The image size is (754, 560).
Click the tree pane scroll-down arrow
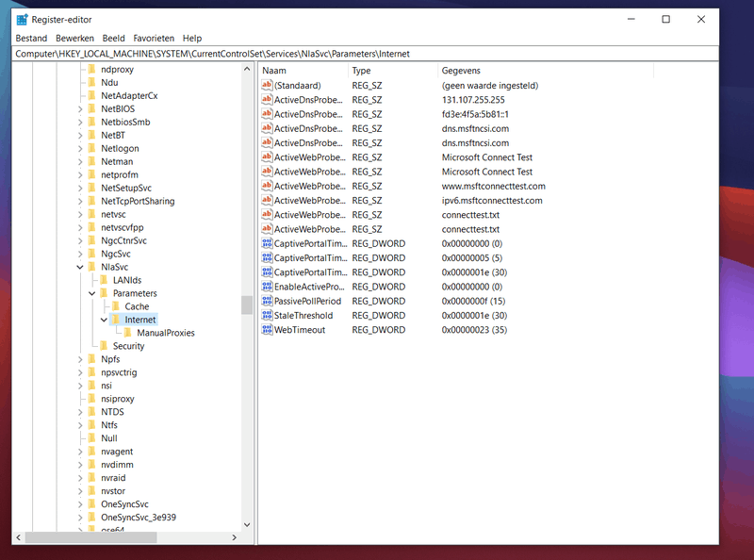pos(247,525)
